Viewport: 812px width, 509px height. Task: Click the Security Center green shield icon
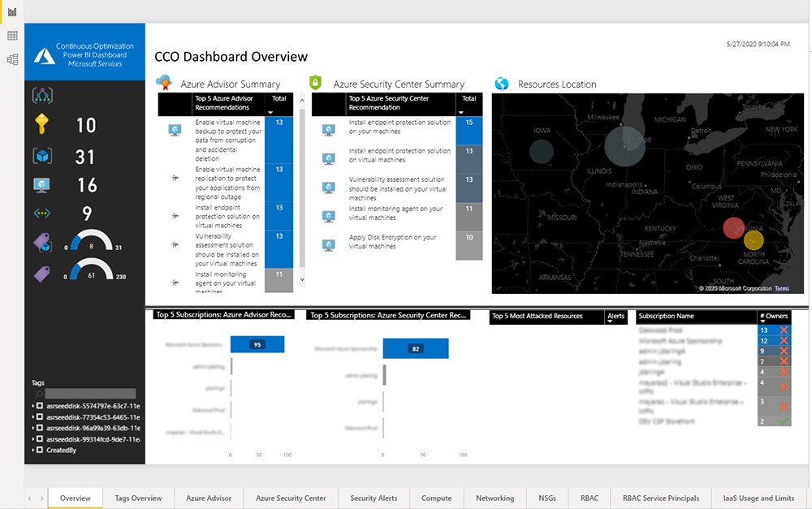[315, 82]
